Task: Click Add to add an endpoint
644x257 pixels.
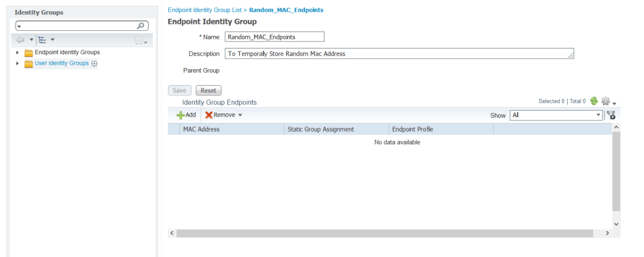Action: tap(186, 115)
